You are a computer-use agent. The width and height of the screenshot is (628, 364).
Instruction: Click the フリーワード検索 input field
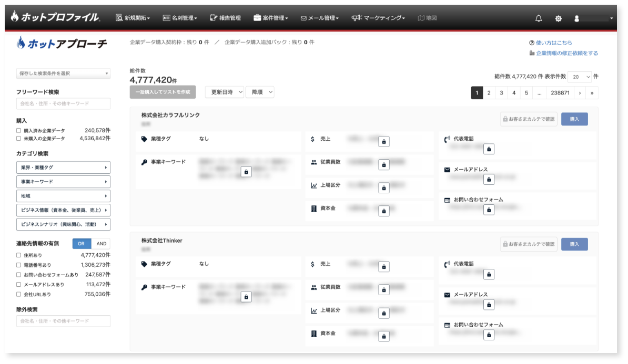click(63, 103)
